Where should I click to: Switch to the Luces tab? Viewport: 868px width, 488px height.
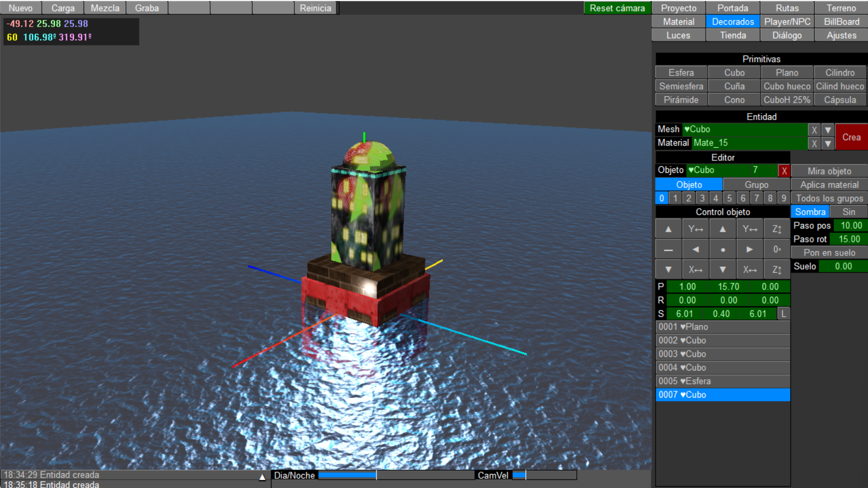678,35
